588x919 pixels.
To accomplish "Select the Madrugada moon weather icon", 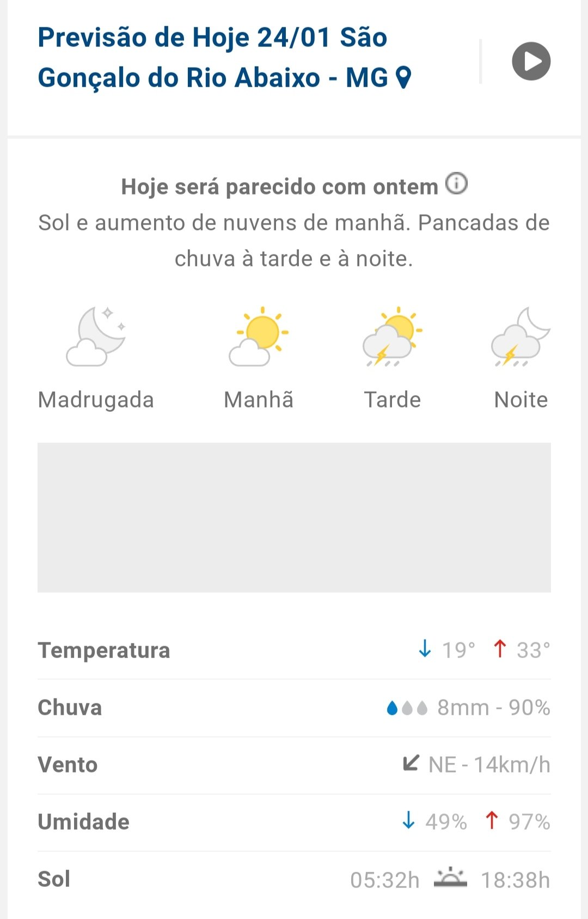I will point(96,336).
